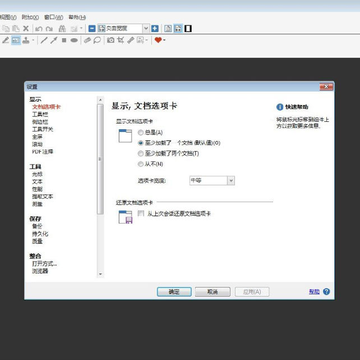The width and height of the screenshot is (360, 360).
Task: Close the 设置 settings dialog
Action: pos(326,87)
